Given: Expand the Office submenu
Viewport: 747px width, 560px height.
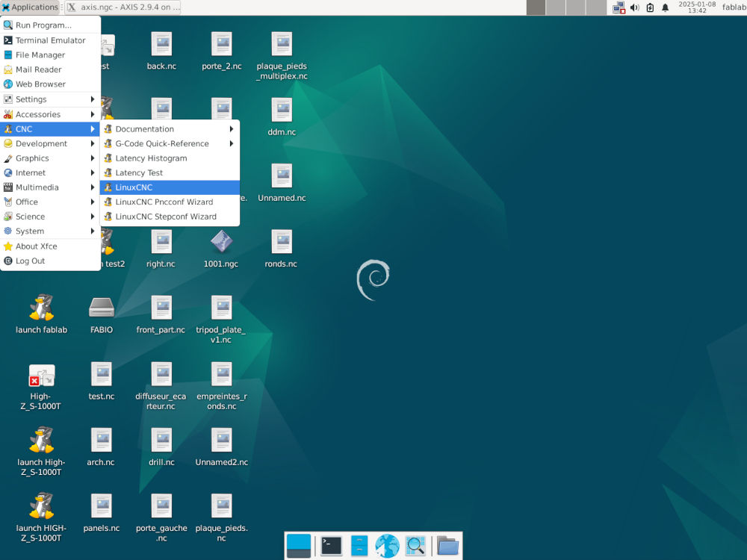Looking at the screenshot, I should [50, 202].
